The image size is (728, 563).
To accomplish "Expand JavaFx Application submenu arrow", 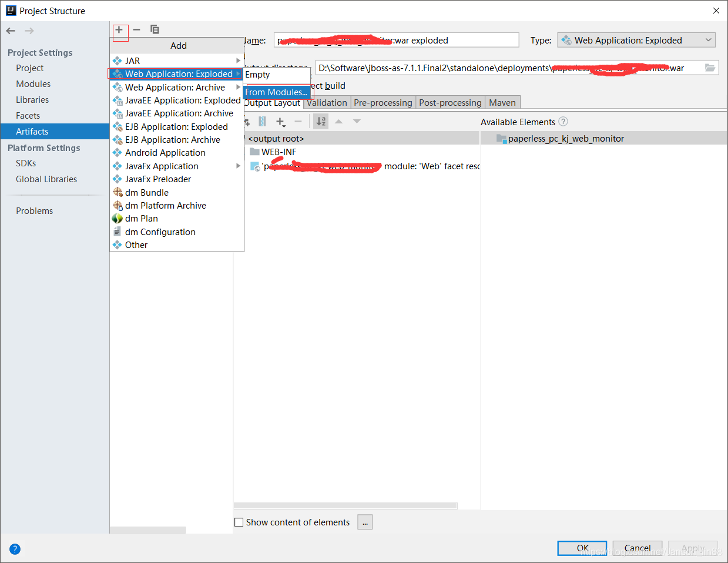I will [238, 166].
